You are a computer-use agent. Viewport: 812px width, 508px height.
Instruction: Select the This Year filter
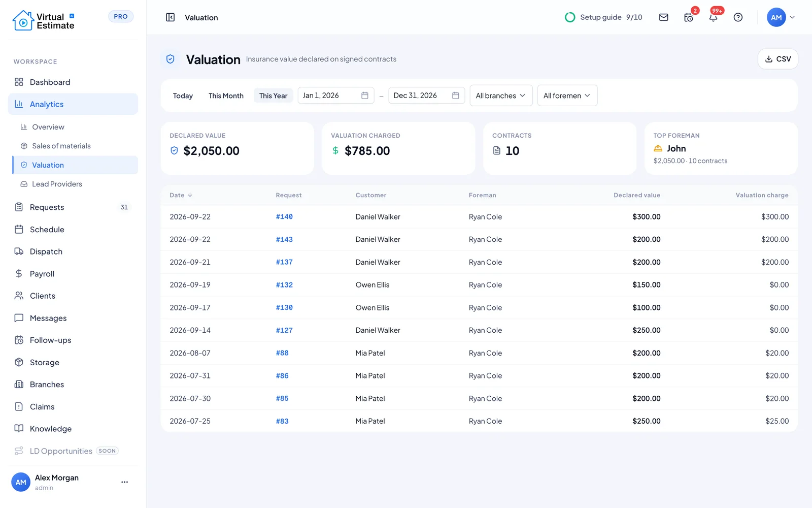click(273, 96)
